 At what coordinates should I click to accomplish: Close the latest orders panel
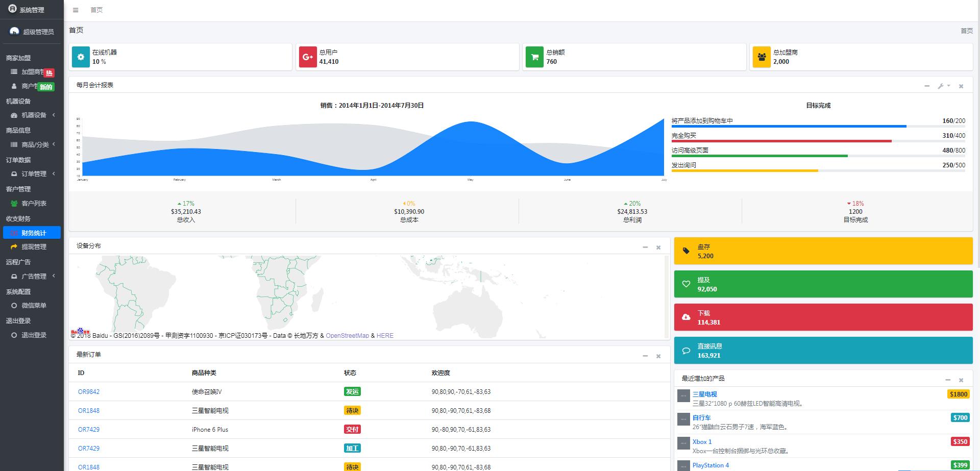(658, 356)
